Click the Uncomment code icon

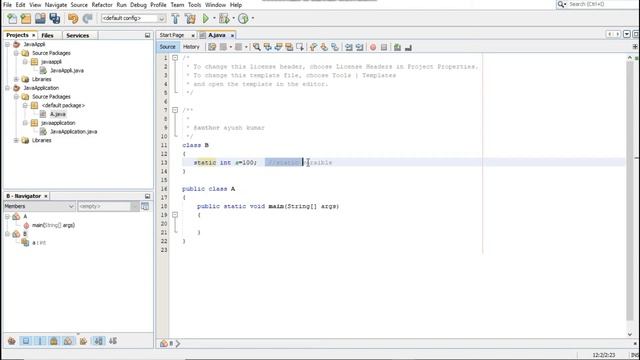point(408,47)
